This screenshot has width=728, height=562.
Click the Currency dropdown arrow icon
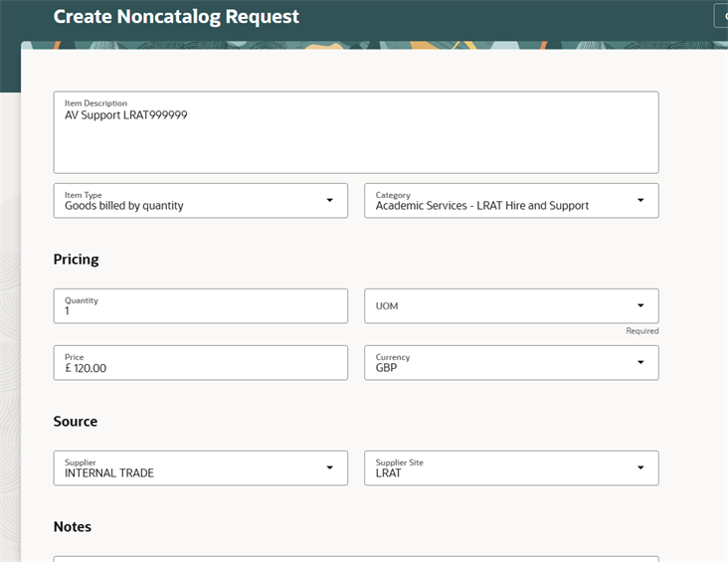(640, 363)
